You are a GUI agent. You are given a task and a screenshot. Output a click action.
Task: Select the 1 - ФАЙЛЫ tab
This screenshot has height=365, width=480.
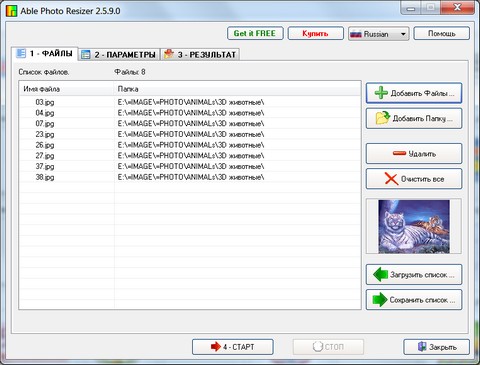45,54
